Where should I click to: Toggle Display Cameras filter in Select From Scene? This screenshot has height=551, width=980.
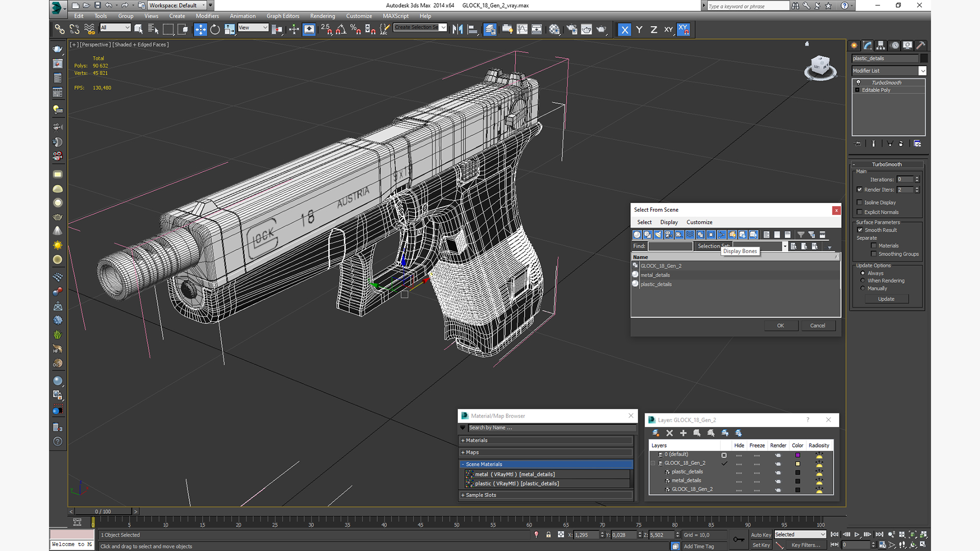pyautogui.click(x=669, y=235)
